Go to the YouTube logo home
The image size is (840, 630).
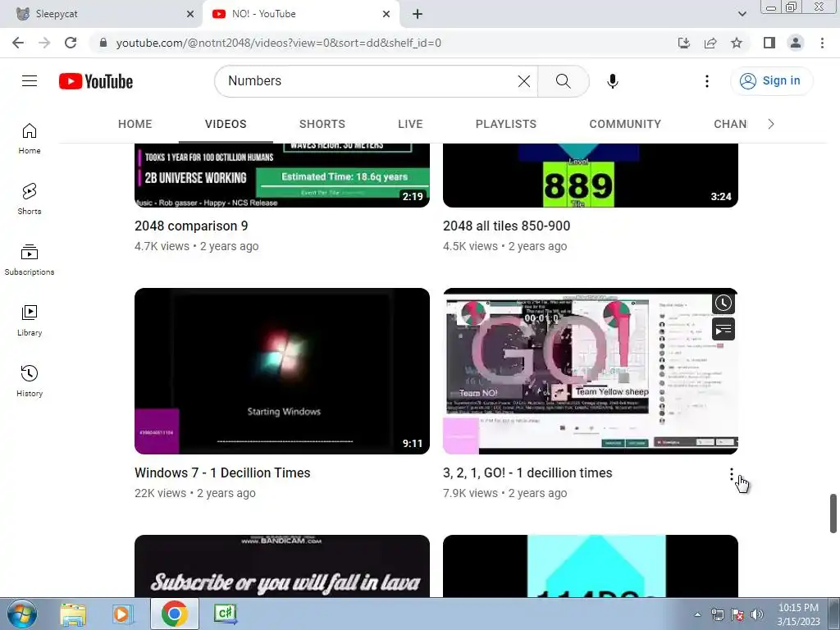[96, 81]
